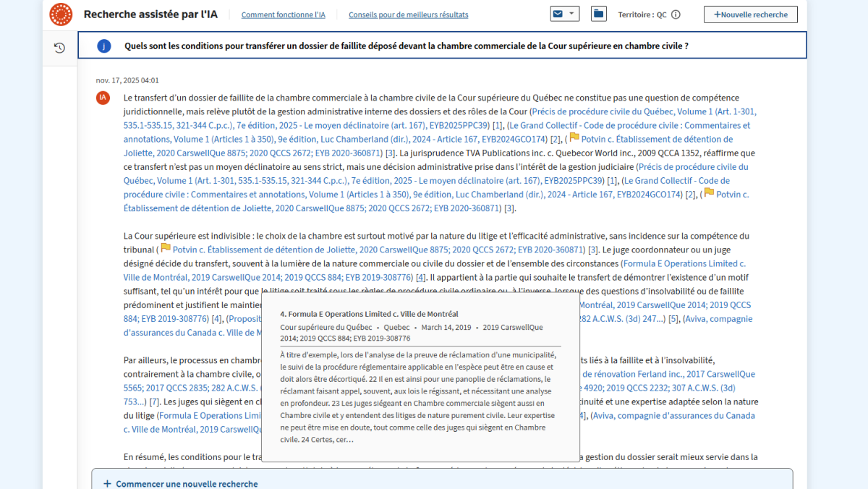This screenshot has height=489, width=868.
Task: Click the orange Thomson Reuters logo icon
Action: 61,14
